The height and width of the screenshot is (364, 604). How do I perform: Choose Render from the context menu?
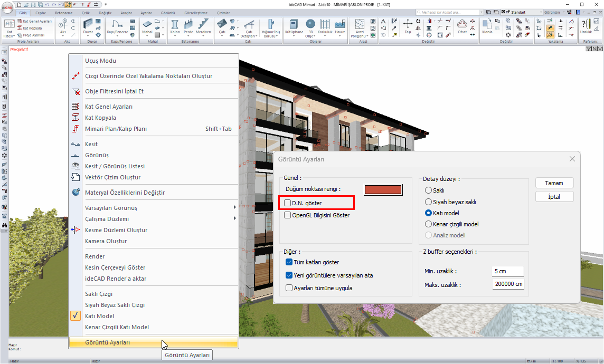(x=95, y=256)
